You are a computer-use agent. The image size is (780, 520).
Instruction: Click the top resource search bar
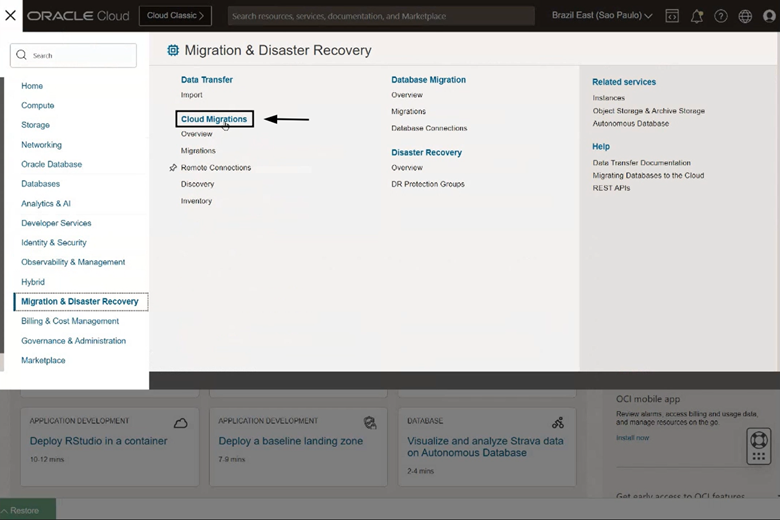[380, 16]
